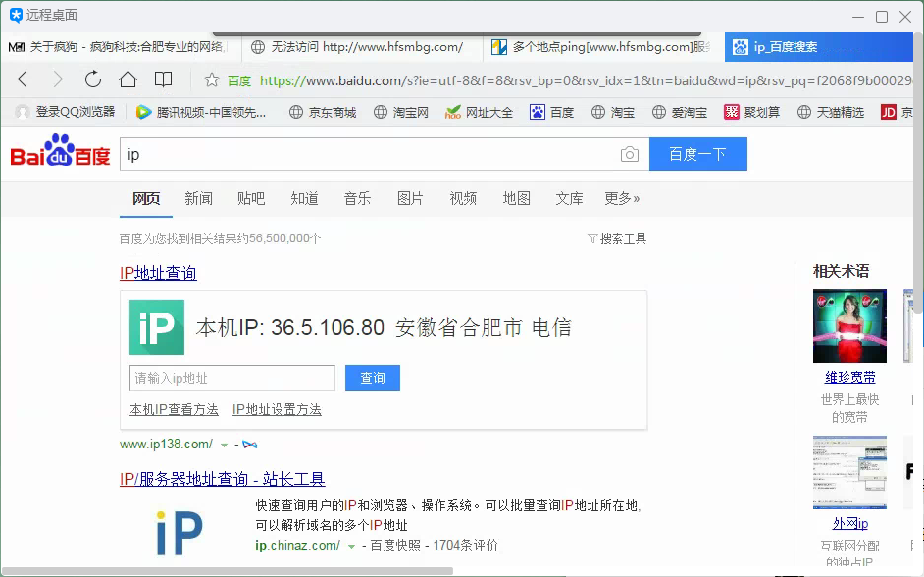This screenshot has width=924, height=577.
Task: Click the Baidu logo
Action: click(60, 151)
